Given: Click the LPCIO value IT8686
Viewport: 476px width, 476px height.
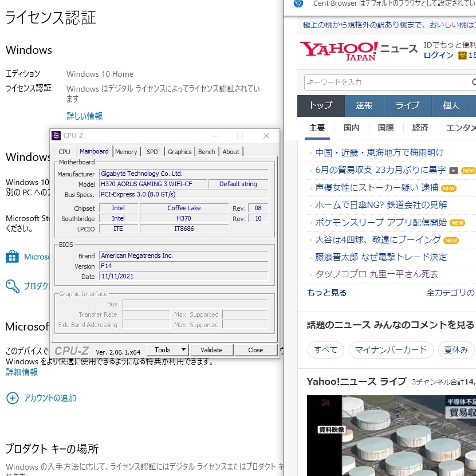Looking at the screenshot, I should (184, 229).
